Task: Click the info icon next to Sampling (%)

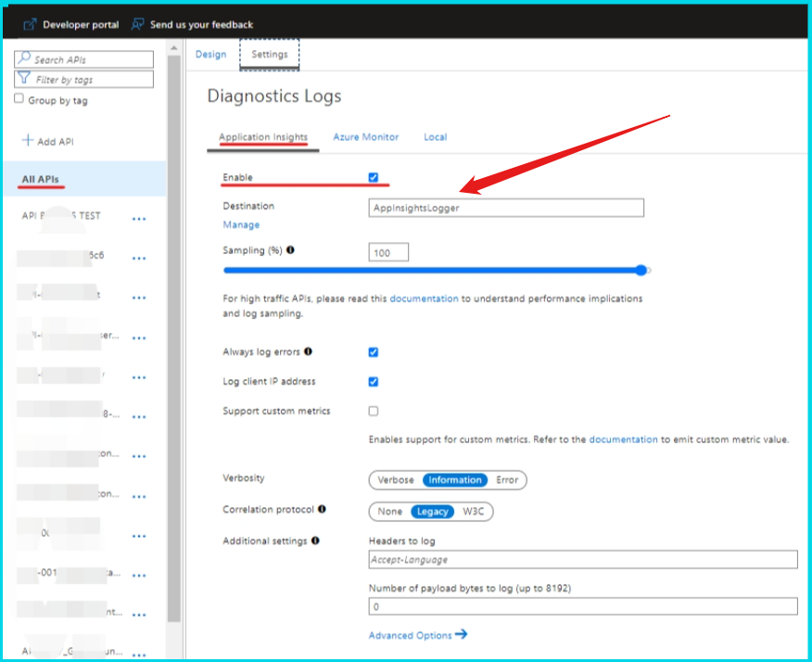Action: click(x=291, y=250)
